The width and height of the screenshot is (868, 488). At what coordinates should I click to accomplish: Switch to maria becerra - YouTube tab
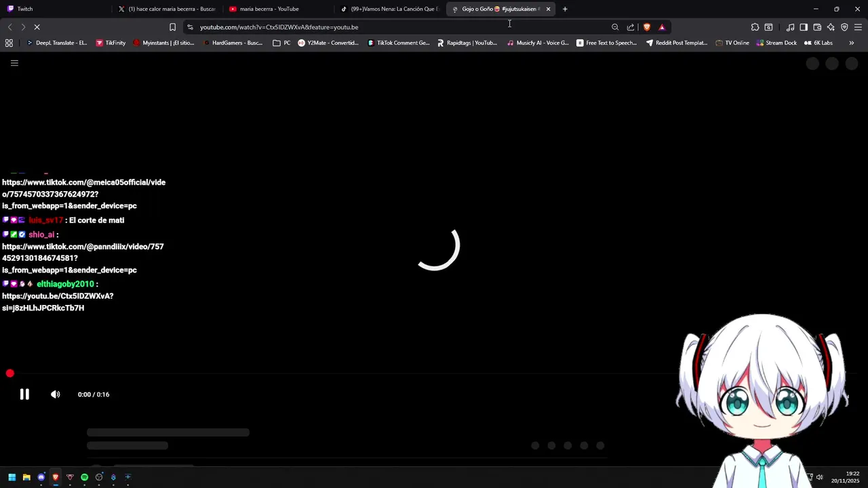(278, 9)
